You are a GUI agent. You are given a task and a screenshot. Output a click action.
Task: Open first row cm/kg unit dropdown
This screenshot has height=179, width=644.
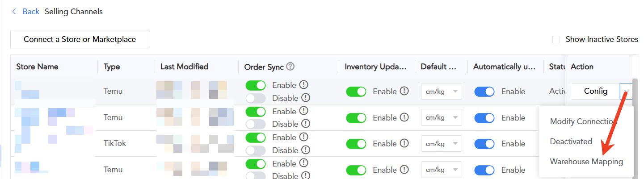coord(441,92)
